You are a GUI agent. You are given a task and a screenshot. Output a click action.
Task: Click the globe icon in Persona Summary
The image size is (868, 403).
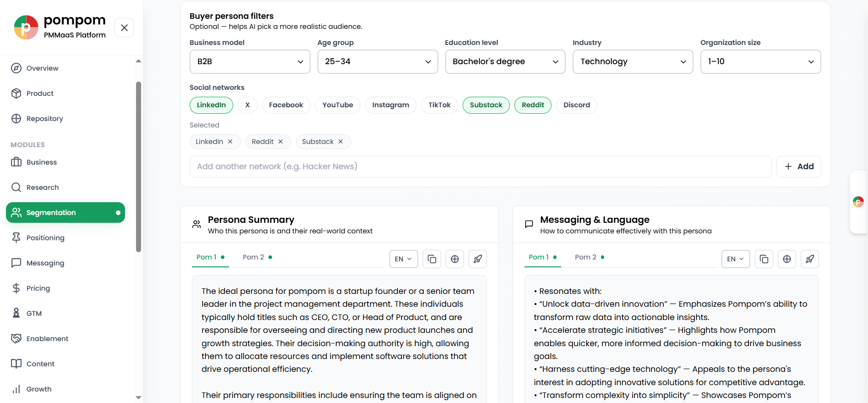click(x=455, y=259)
